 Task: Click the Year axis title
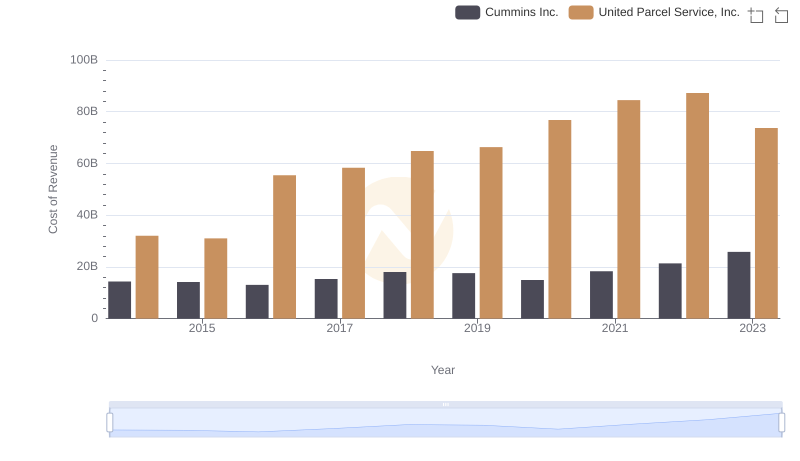(443, 370)
